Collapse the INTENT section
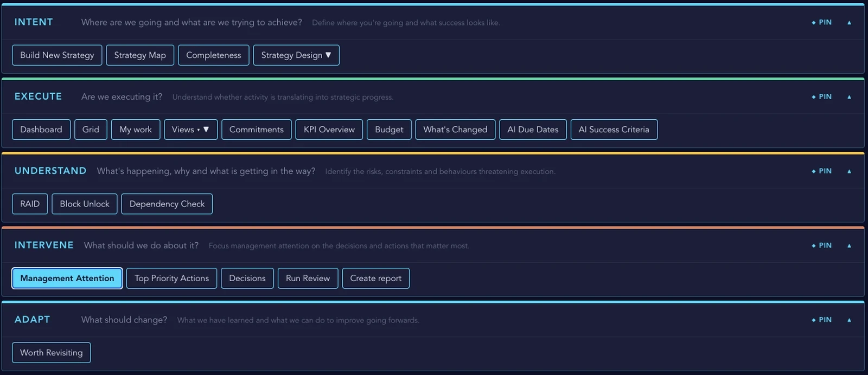The image size is (868, 375). point(849,23)
